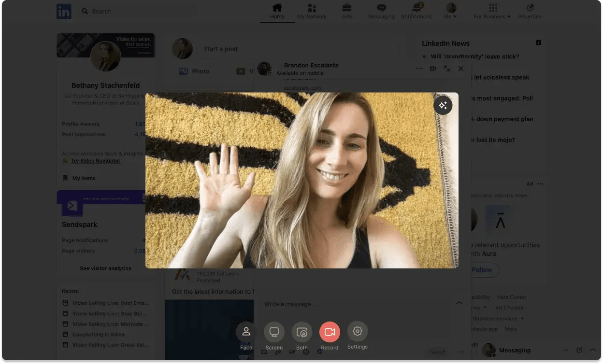
Task: Open the Sendspark page link
Action: (x=80, y=224)
